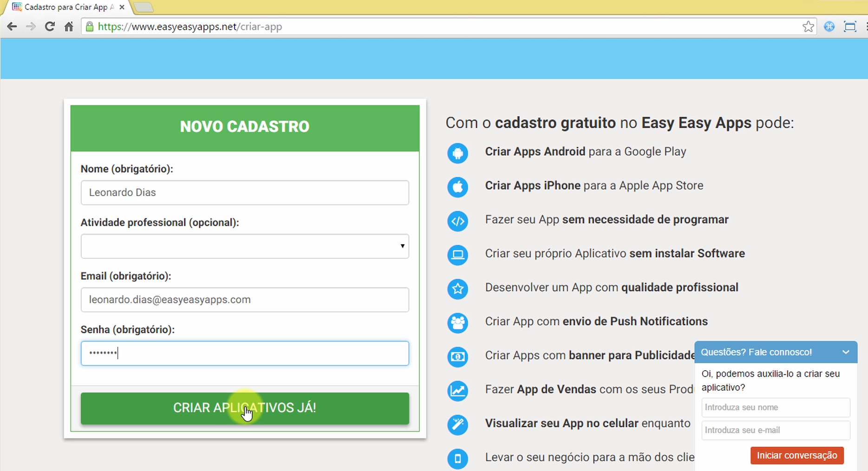Click the star icon for professional quality
This screenshot has width=868, height=471.
457,289
